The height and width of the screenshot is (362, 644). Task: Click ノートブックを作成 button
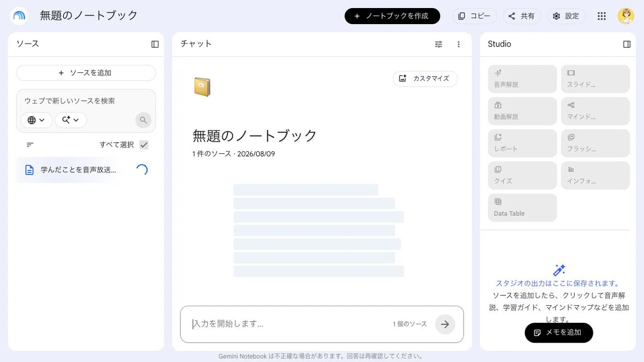click(x=392, y=16)
